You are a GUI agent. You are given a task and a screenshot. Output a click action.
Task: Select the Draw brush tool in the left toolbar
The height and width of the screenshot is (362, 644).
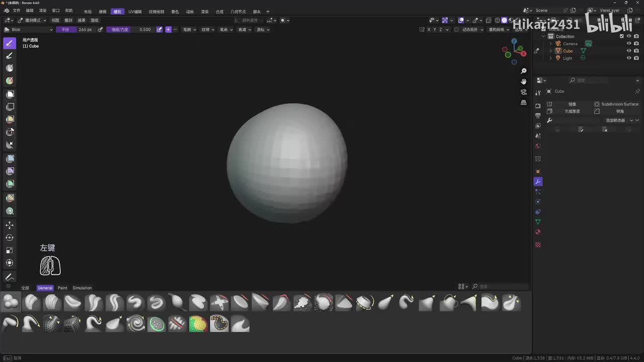[10, 43]
